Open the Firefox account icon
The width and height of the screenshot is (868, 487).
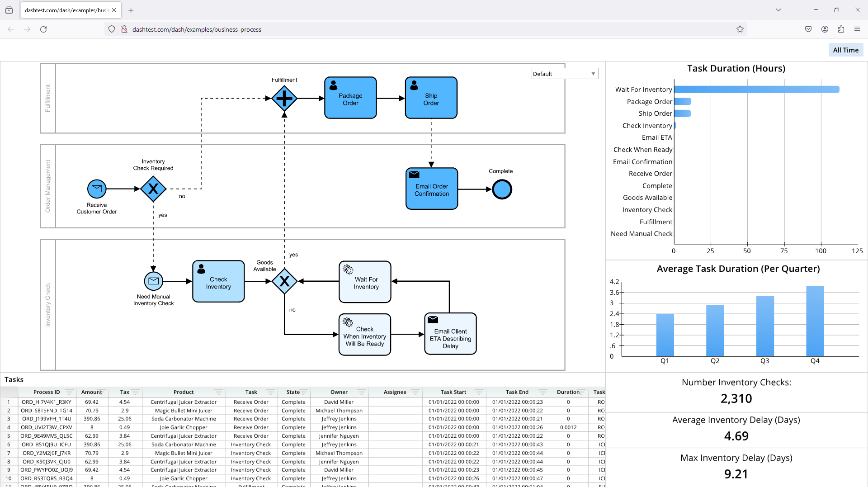point(825,29)
